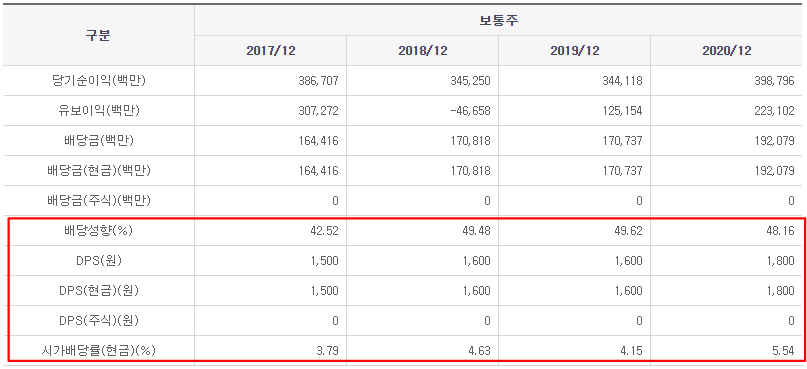The height and width of the screenshot is (369, 807).
Task: Click the 배당금(백만) row label
Action: point(99,140)
